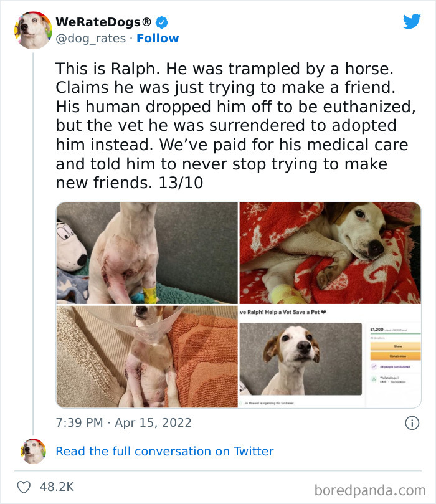Click the WeRateDogs profile avatar at top
Screen dimensions: 436x504
pos(33,29)
